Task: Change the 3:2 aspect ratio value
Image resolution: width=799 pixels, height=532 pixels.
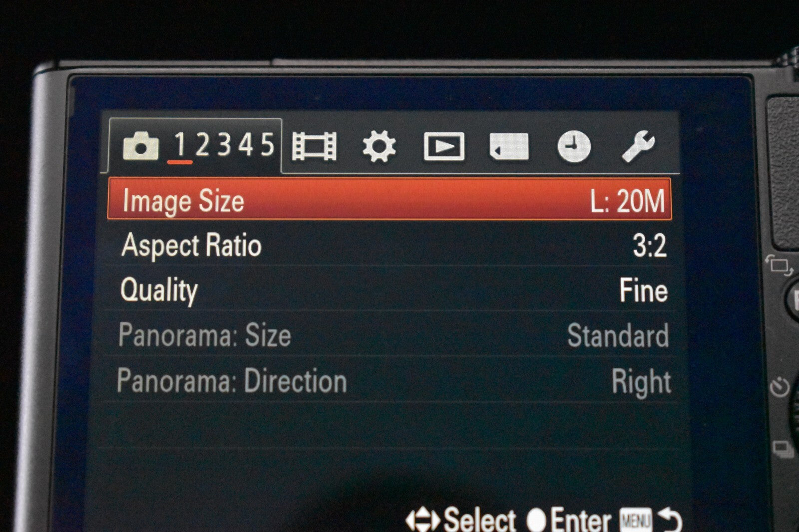Action: pos(650,246)
